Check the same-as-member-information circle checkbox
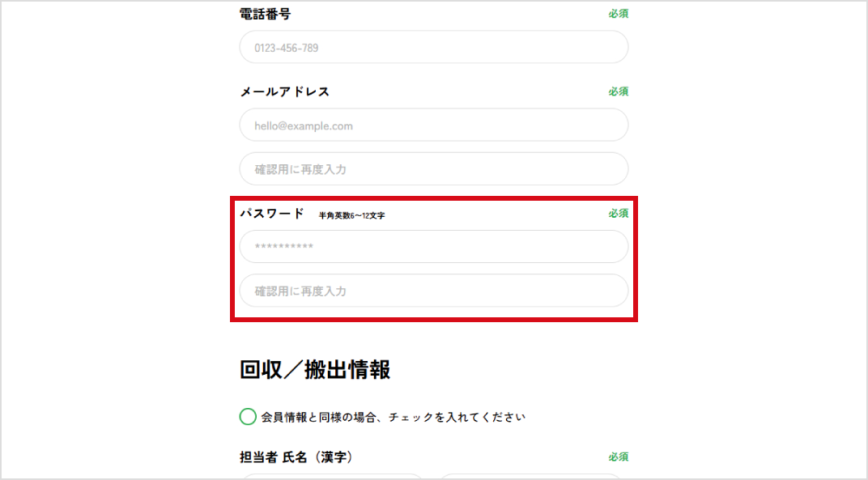Screen dimensions: 868x480 249,417
